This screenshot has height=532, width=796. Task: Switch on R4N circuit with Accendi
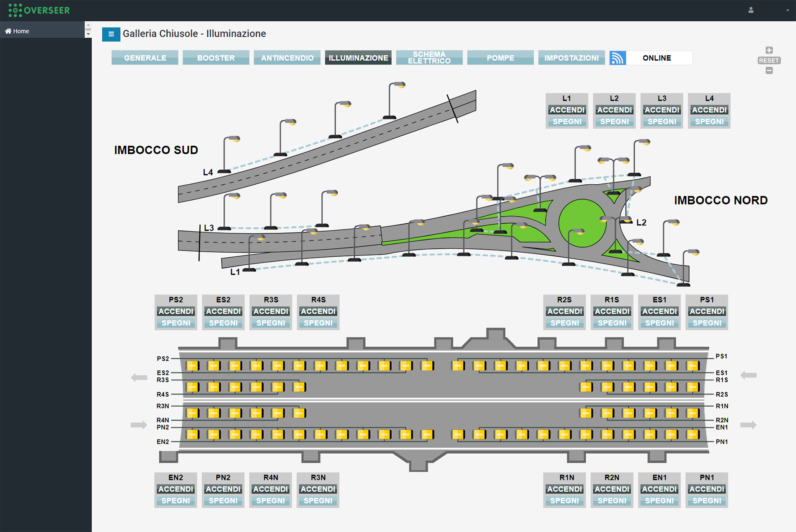coord(271,489)
